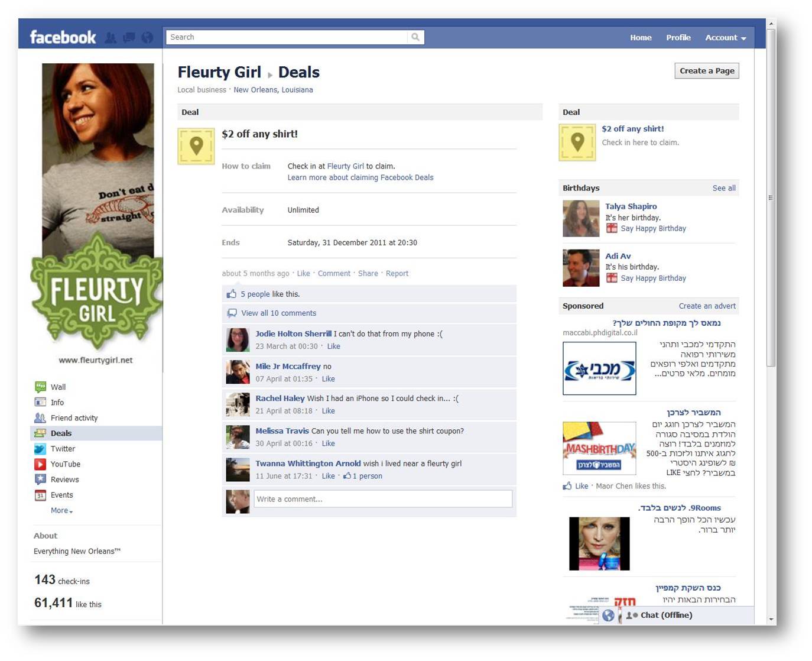Click Learn more about claiming Facebook Deals
Viewport: 812px width, 661px height.
coord(360,177)
